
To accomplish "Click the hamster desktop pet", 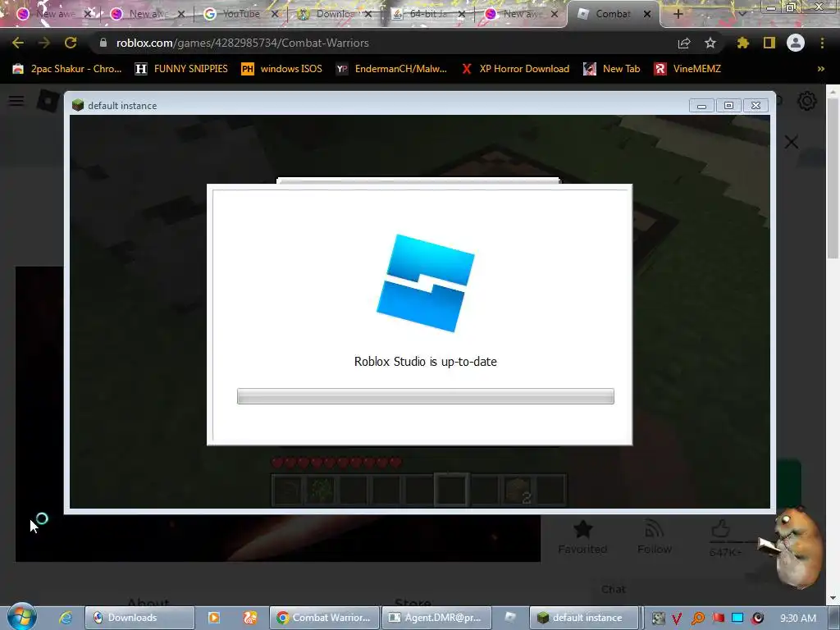I will pos(793,546).
